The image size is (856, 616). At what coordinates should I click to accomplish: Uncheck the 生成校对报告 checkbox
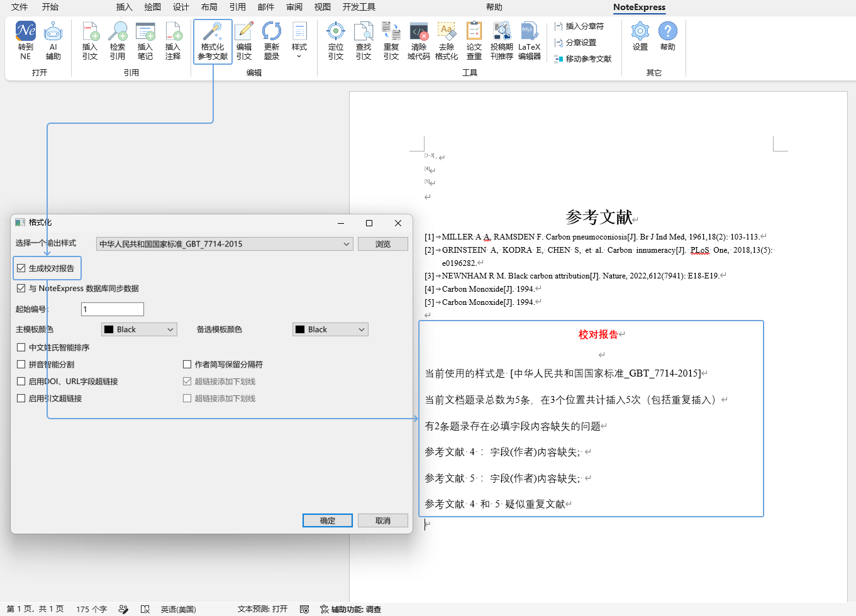[x=21, y=268]
